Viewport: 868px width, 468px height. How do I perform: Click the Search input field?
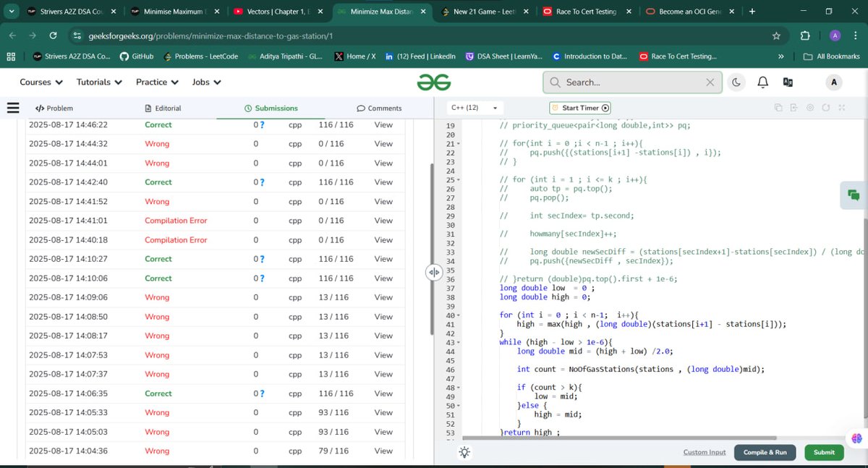tap(633, 82)
